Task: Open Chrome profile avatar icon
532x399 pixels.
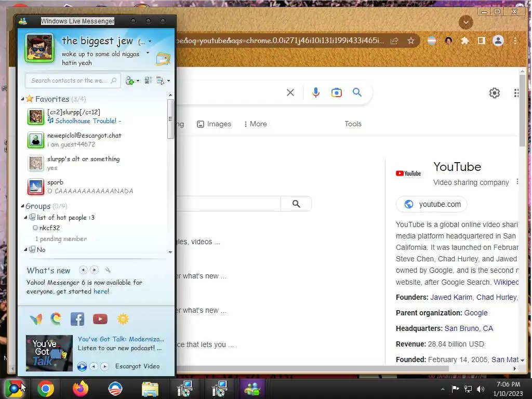Action: [498, 41]
